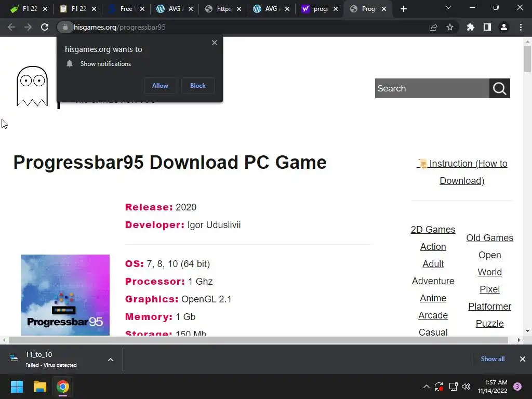Open the Windows Start menu

pos(17,387)
